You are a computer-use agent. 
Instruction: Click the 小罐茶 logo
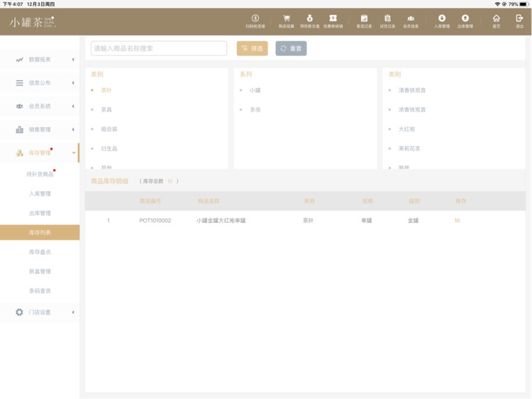(x=32, y=22)
